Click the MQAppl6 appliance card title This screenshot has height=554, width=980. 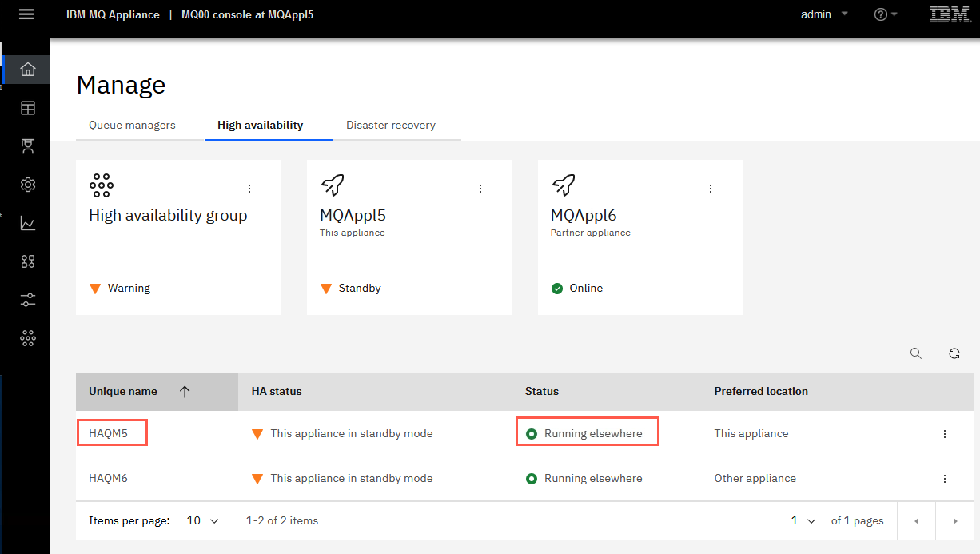click(584, 216)
